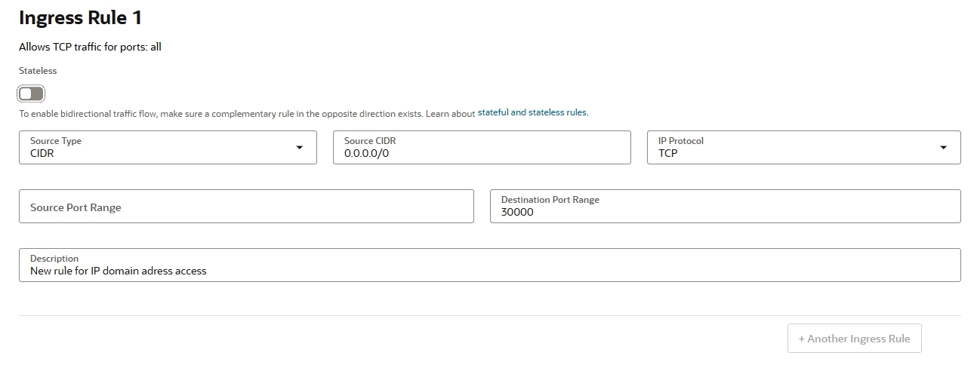Click the Source Type caret arrow
The width and height of the screenshot is (980, 371).
(x=300, y=148)
